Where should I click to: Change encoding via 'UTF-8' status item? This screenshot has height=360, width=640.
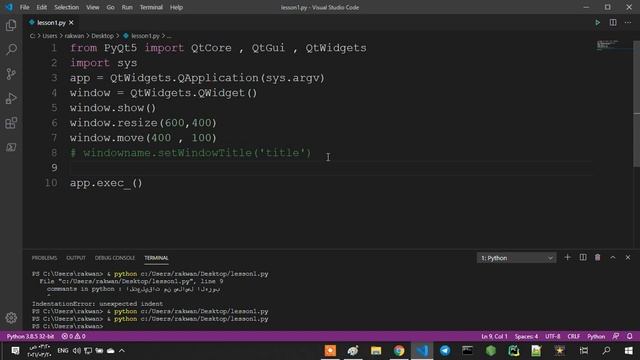(553, 336)
